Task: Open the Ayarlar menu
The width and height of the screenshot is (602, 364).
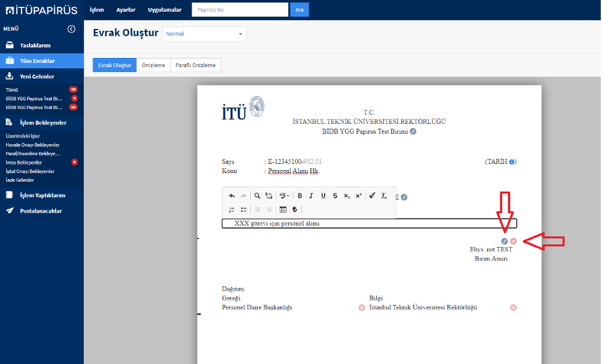Action: [x=126, y=10]
